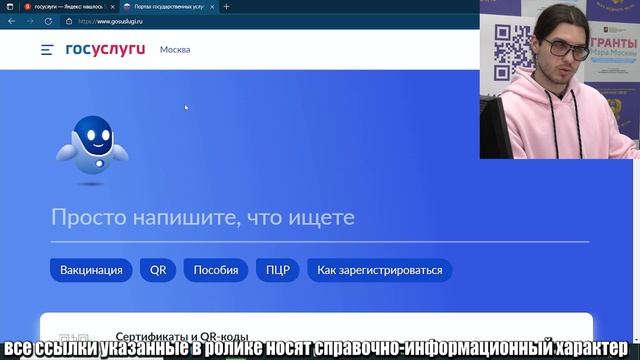View site security lock info

point(69,21)
